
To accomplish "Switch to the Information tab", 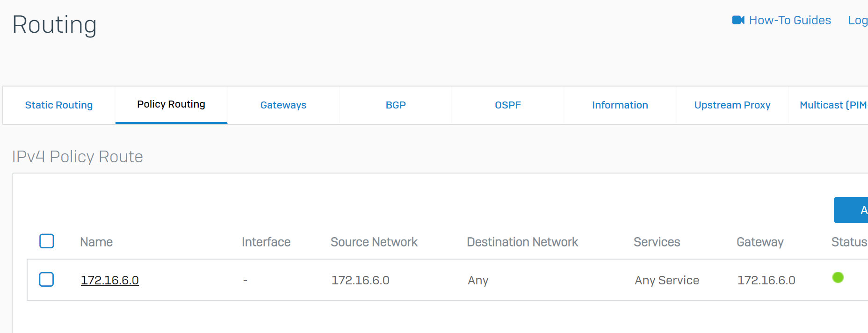I will [x=620, y=105].
